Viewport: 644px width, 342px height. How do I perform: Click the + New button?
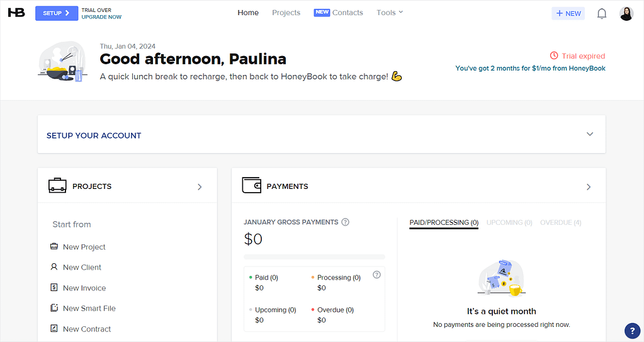coord(568,14)
